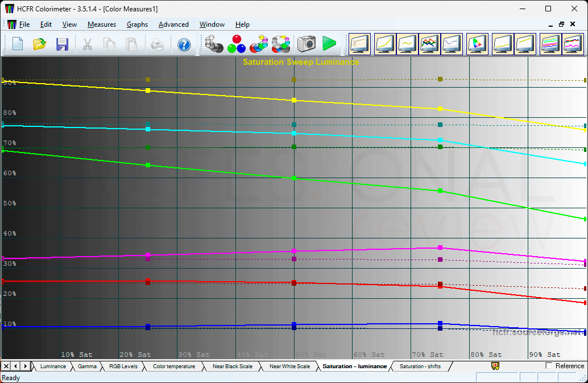Click the 50% luminance axis label
The height and width of the screenshot is (383, 588).
9,203
